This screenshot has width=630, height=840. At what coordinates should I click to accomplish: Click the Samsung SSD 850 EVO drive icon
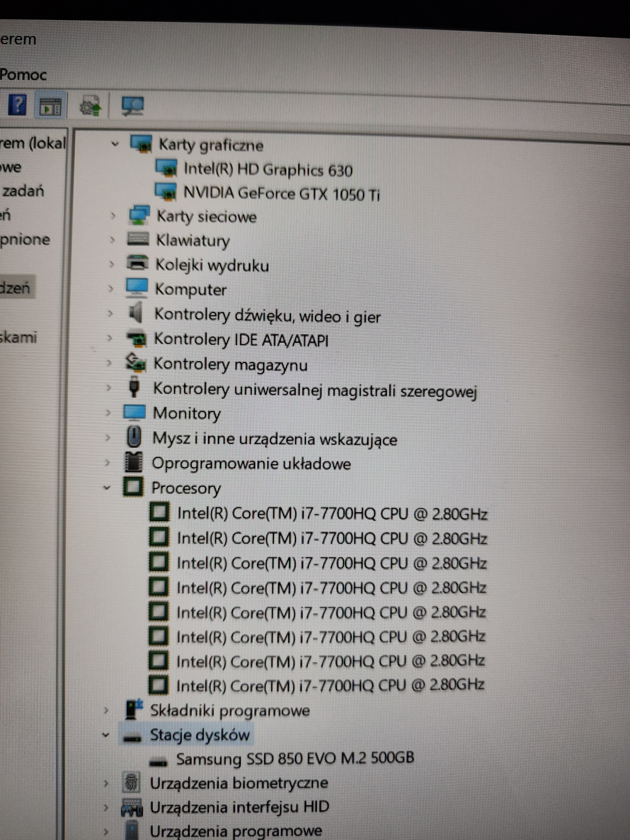click(159, 762)
